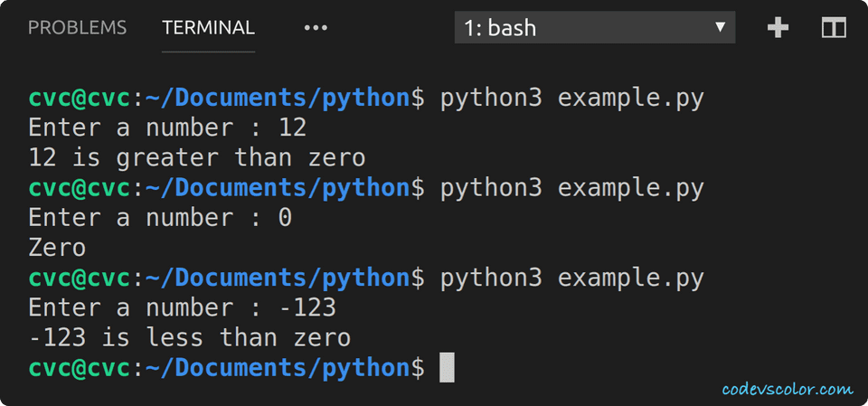Viewport: 868px width, 406px height.
Task: Click the 'Enter a number : 12' line
Action: click(167, 127)
